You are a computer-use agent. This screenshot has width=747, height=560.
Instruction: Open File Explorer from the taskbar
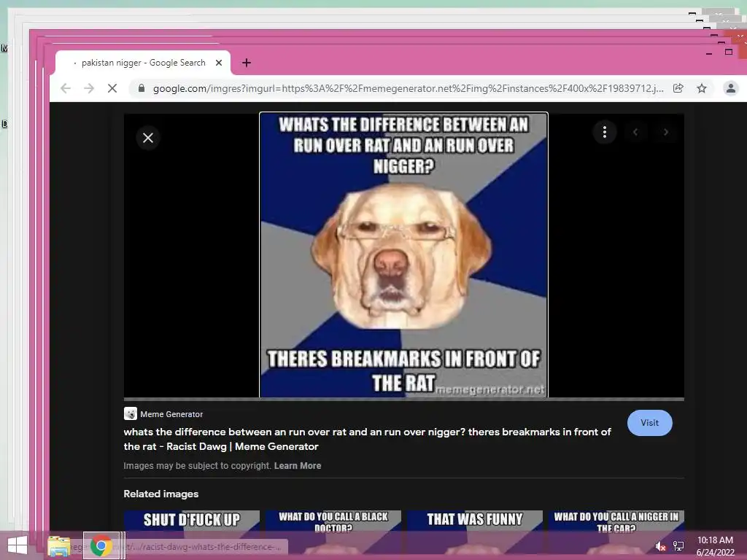click(x=58, y=545)
